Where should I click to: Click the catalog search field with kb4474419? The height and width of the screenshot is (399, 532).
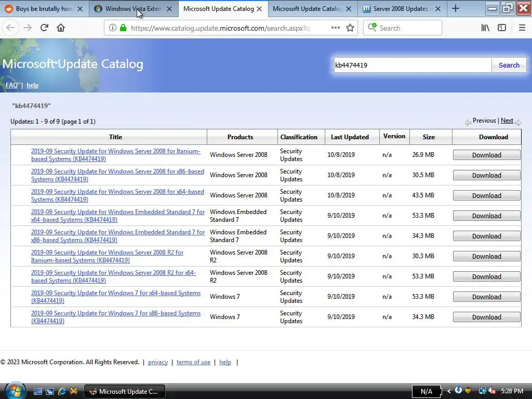pos(413,65)
